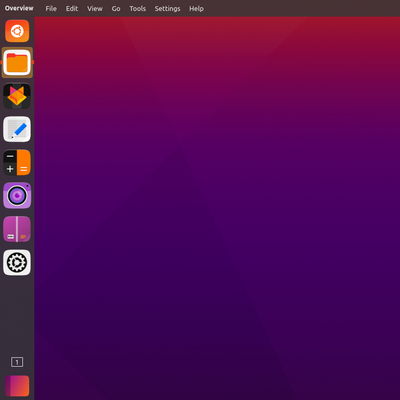Image resolution: width=400 pixels, height=400 pixels.
Task: Open the Help menu
Action: [x=196, y=9]
